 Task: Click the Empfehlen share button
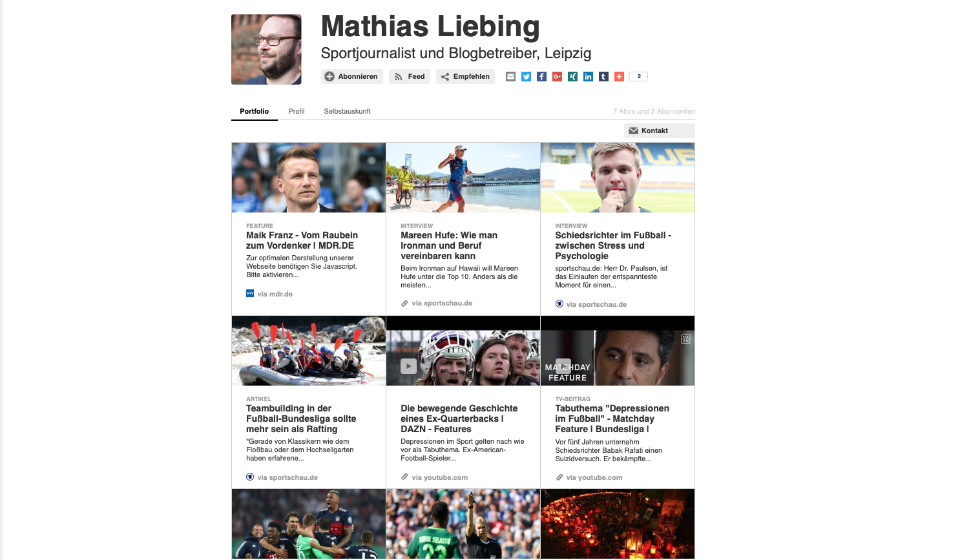tap(465, 76)
